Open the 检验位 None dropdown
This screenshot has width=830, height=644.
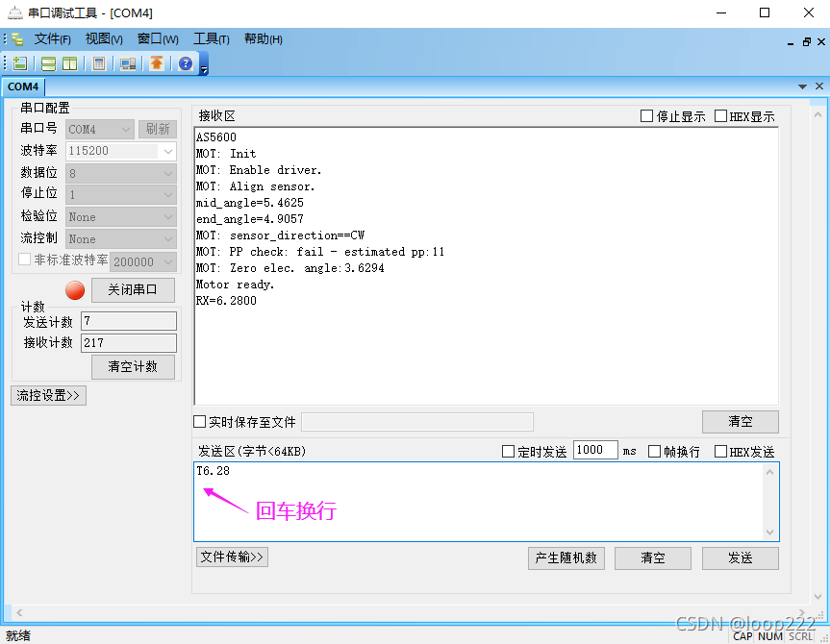pyautogui.click(x=121, y=217)
